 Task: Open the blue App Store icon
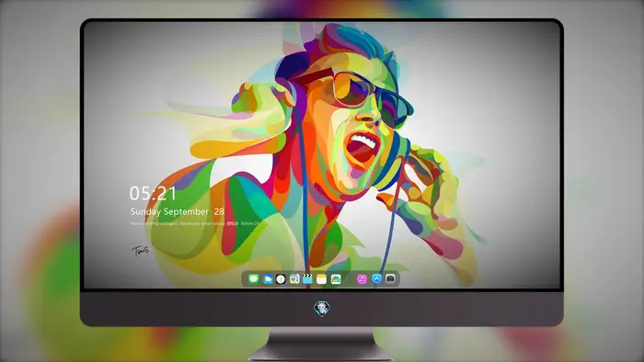coord(376,278)
